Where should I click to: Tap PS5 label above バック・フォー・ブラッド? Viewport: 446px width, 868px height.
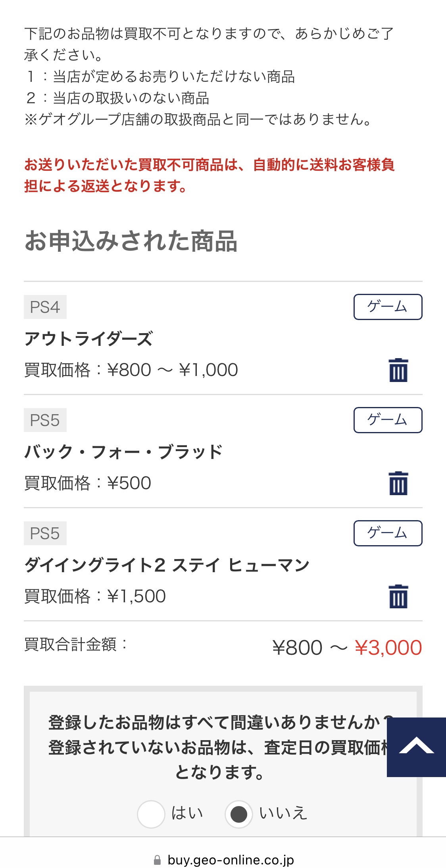tap(45, 420)
